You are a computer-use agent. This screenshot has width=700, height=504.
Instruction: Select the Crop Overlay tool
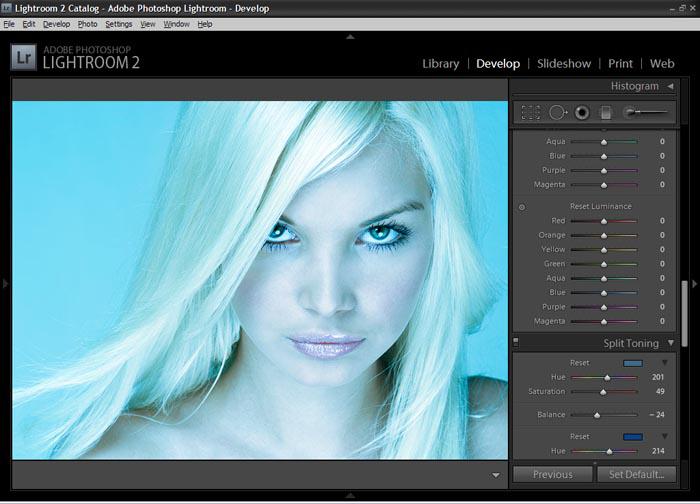point(531,113)
